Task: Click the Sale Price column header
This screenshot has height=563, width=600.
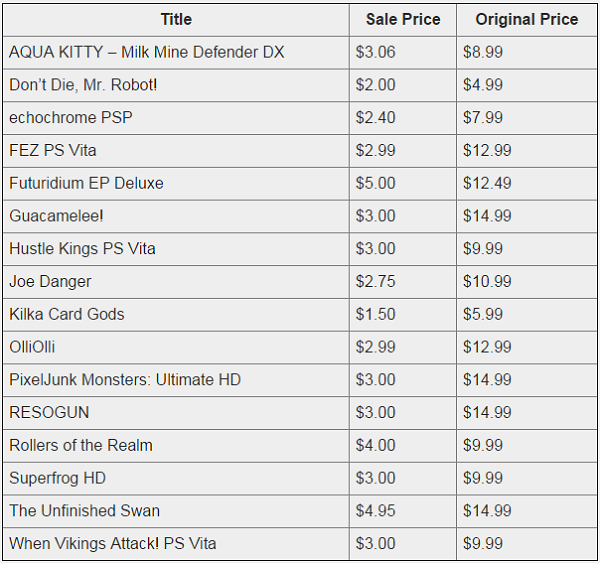Action: [x=403, y=20]
